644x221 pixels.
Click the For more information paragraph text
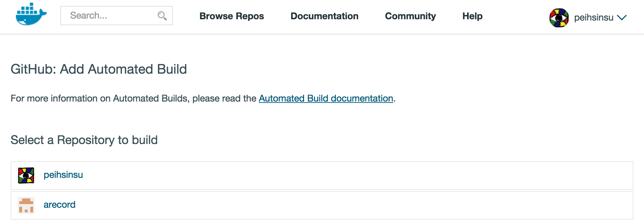coord(133,98)
